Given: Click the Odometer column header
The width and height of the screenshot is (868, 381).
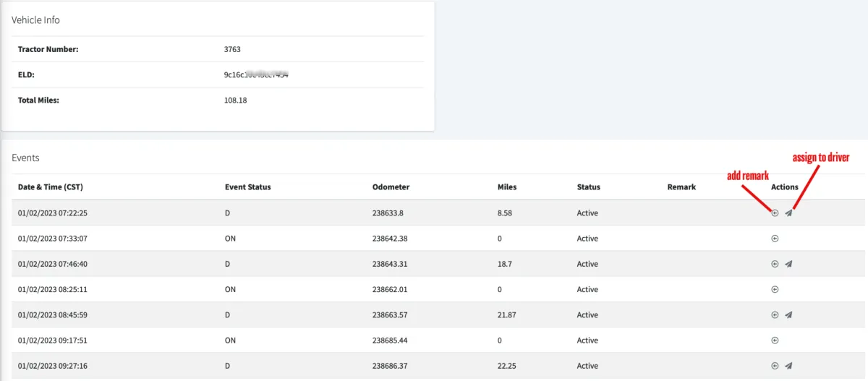Looking at the screenshot, I should pos(391,187).
